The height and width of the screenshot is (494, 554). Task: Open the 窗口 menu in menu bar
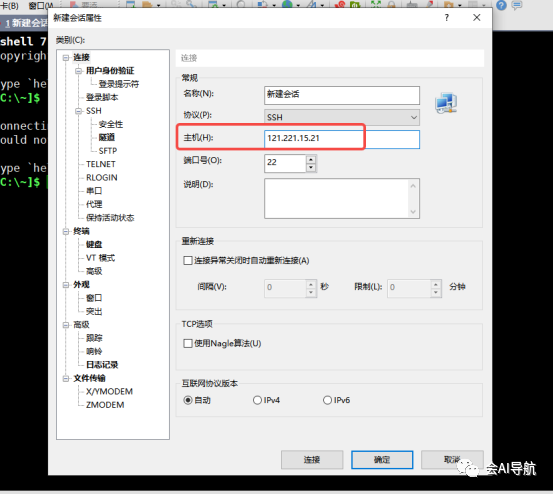coord(40,6)
